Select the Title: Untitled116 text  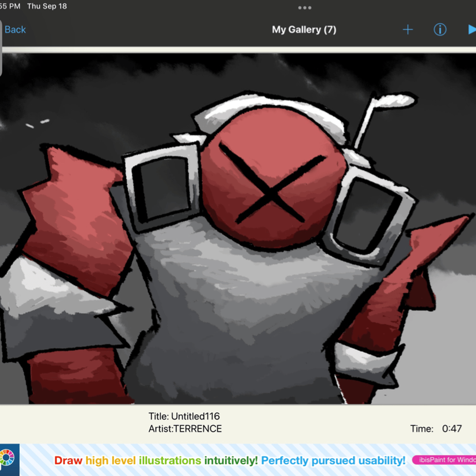pos(184,416)
